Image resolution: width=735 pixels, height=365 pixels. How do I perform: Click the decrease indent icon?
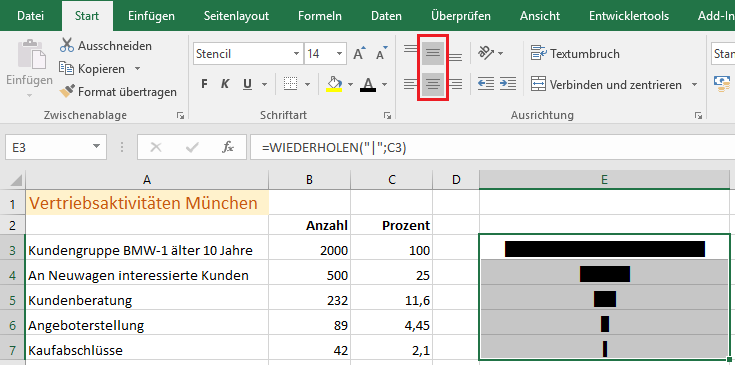pyautogui.click(x=486, y=84)
